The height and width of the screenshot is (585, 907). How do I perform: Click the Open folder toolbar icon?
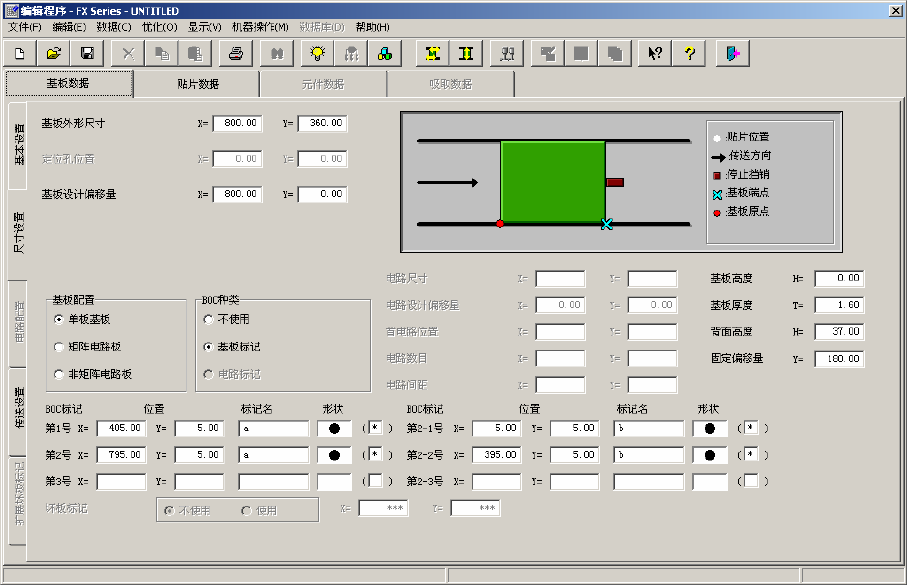tap(54, 53)
